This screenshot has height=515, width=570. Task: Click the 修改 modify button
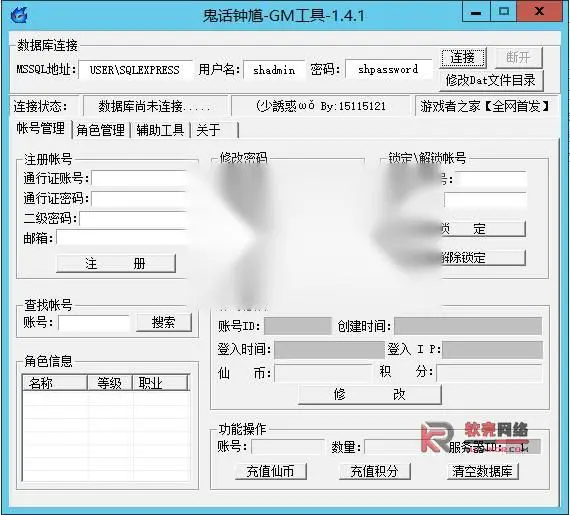[x=370, y=394]
